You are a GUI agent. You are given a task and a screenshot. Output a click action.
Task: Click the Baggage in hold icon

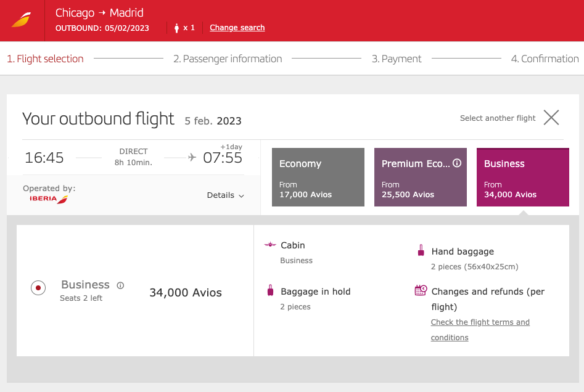[x=270, y=291]
